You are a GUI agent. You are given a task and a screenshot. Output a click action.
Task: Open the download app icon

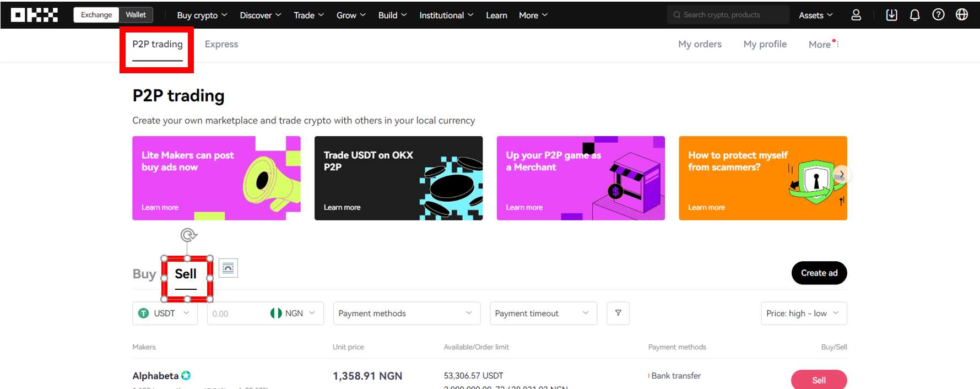coord(891,15)
